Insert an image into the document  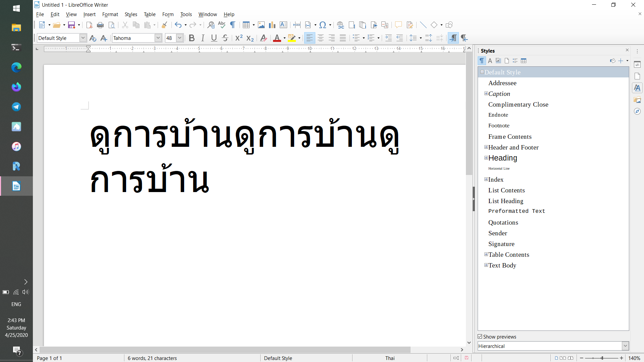(x=261, y=25)
